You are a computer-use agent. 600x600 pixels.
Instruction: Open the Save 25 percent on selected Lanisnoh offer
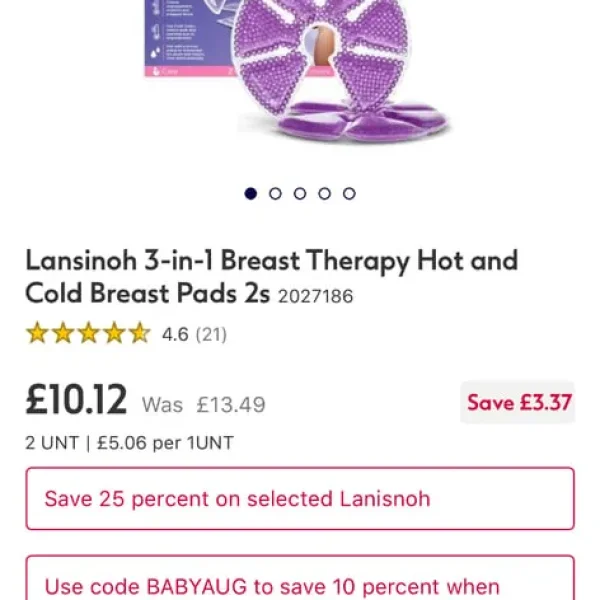coord(300,499)
